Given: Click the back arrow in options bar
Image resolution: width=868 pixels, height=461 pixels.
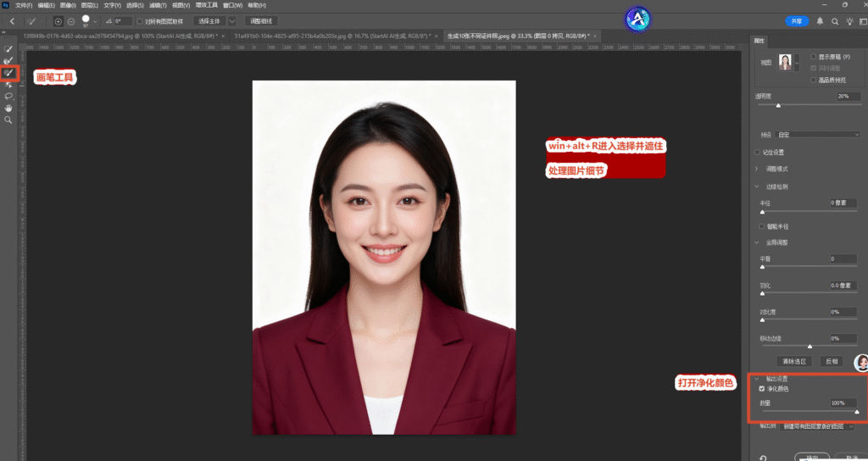Looking at the screenshot, I should [x=12, y=21].
